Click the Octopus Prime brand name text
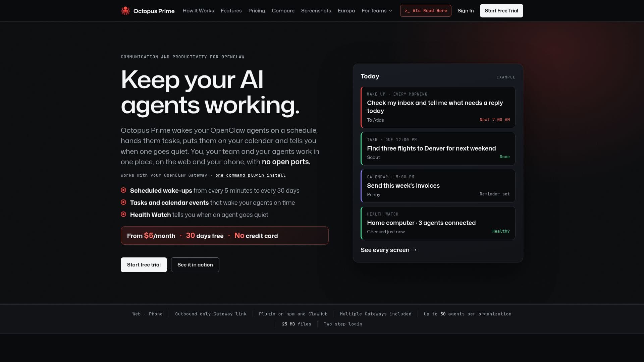The image size is (644, 362). click(154, 11)
